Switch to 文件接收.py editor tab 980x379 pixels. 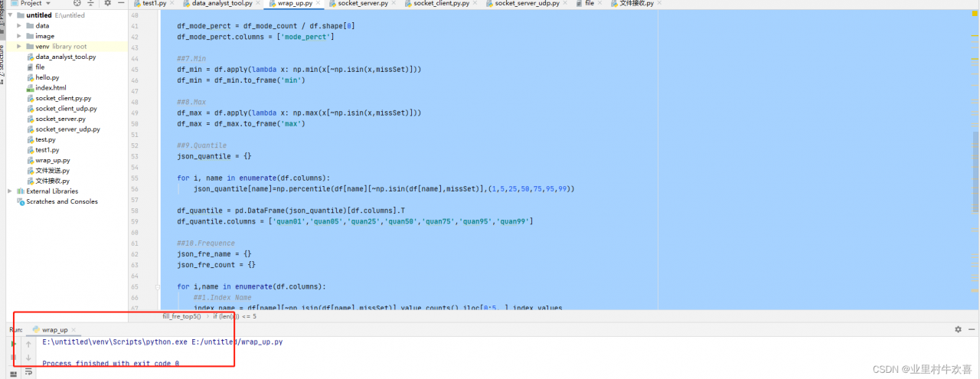637,4
